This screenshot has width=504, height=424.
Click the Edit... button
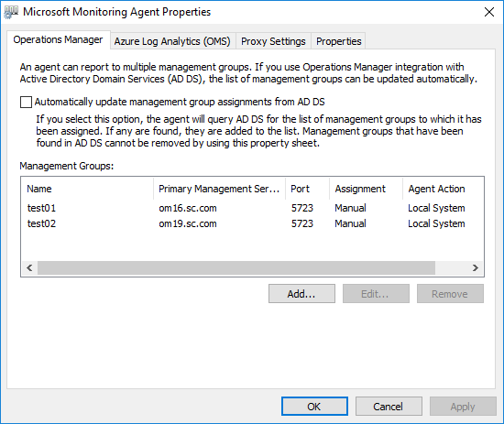376,294
